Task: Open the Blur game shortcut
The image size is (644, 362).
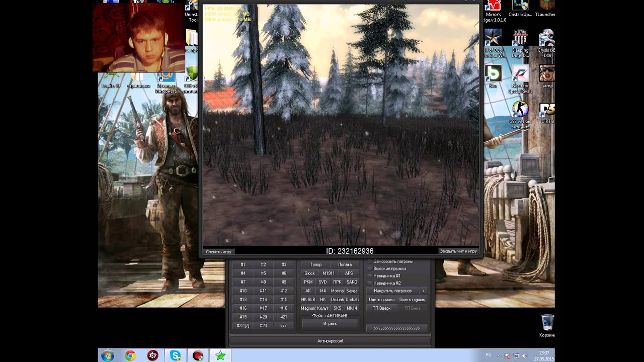Action: tap(493, 76)
